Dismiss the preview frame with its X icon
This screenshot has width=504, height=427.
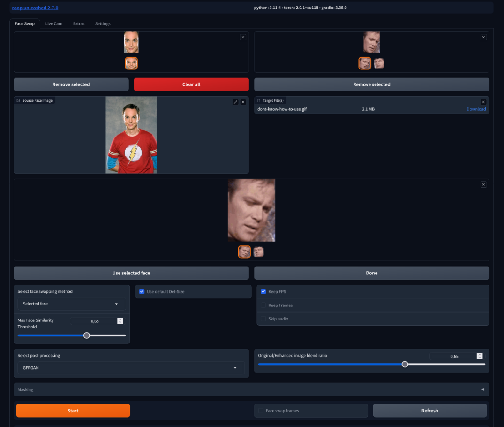(x=483, y=184)
